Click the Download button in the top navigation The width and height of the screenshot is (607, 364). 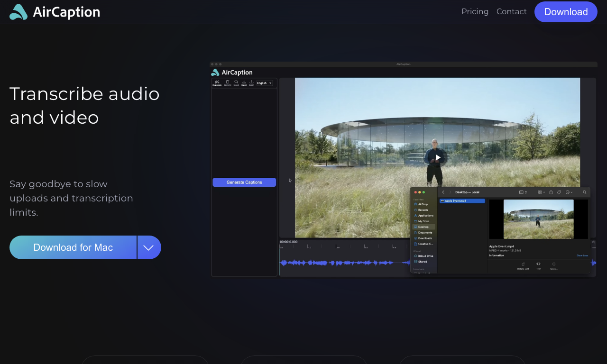[x=566, y=12]
